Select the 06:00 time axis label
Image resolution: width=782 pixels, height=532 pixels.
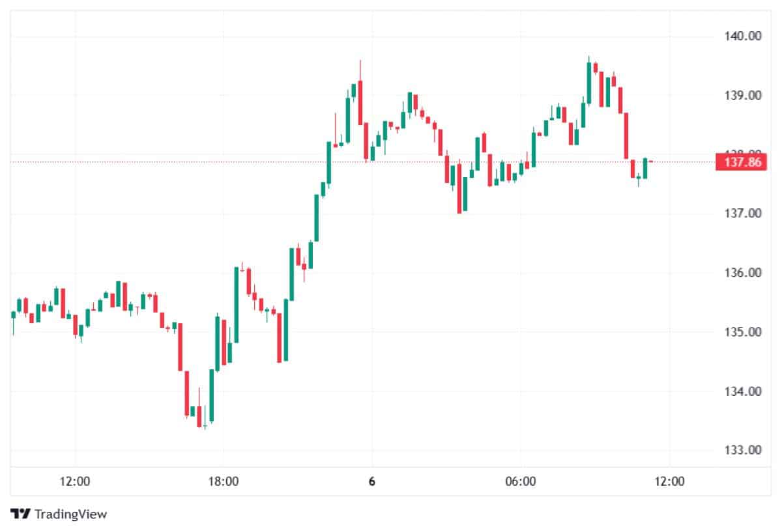pyautogui.click(x=521, y=482)
